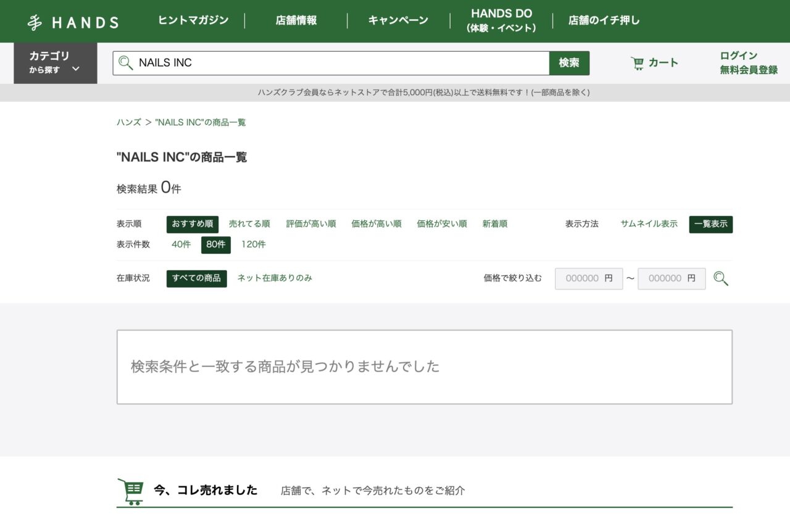This screenshot has height=532, width=790.
Task: Click the 送料無料 notice banner text
Action: point(424,93)
